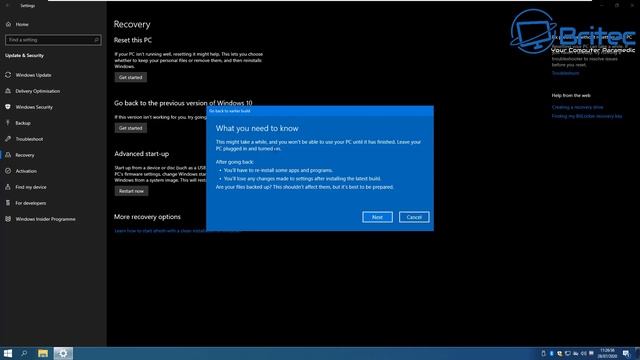Screen dimensions: 640x360
Task: Click the For developers sidebar icon
Action: [8, 203]
